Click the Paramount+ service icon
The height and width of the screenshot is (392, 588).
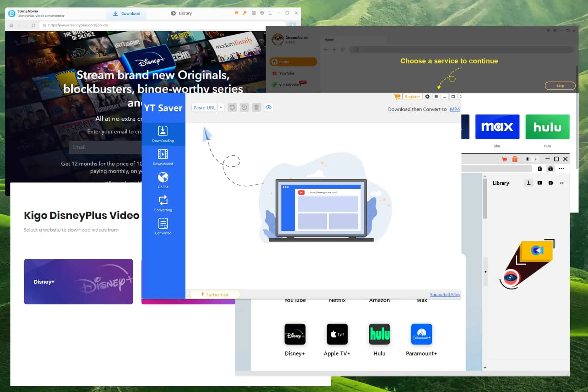(x=421, y=334)
